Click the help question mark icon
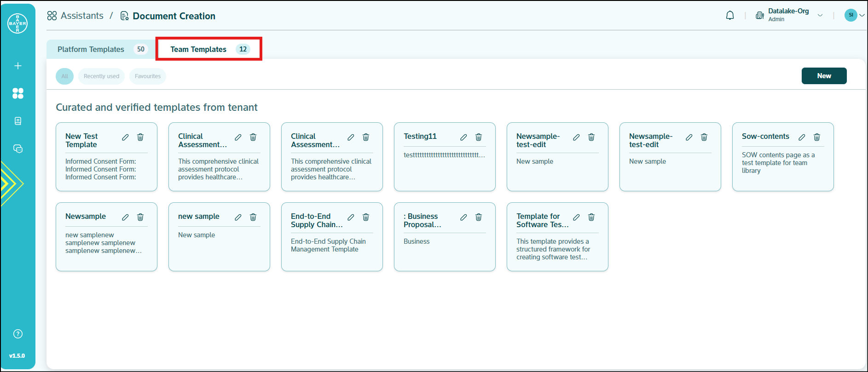Screen dimensions: 868x372 pos(18,334)
